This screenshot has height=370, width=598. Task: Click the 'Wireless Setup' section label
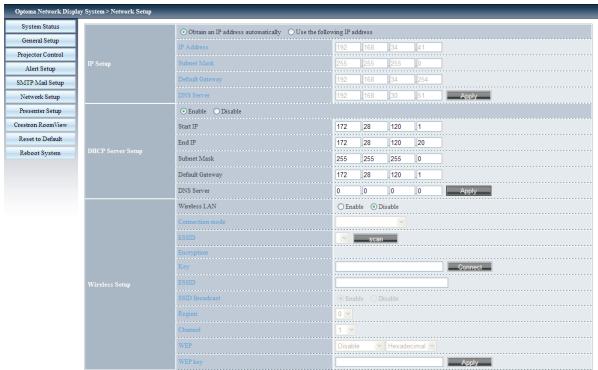pyautogui.click(x=109, y=285)
